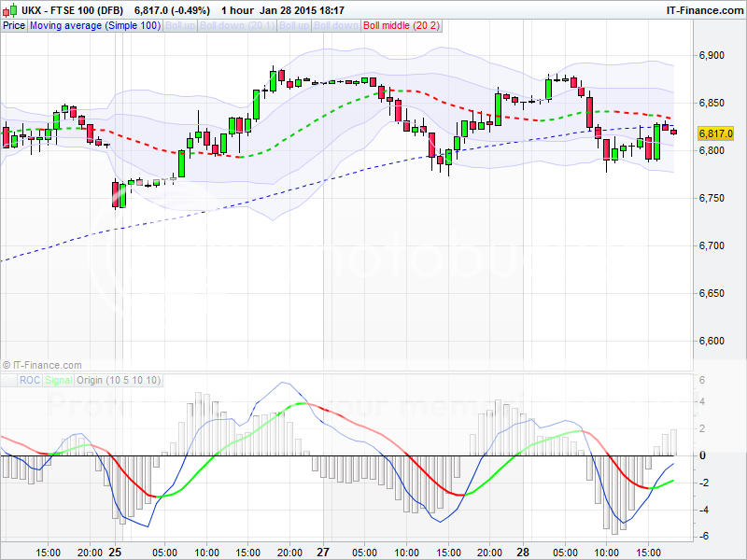This screenshot has width=747, height=560.
Task: Toggle the Moving average (Simple 100) label
Action: (x=94, y=25)
